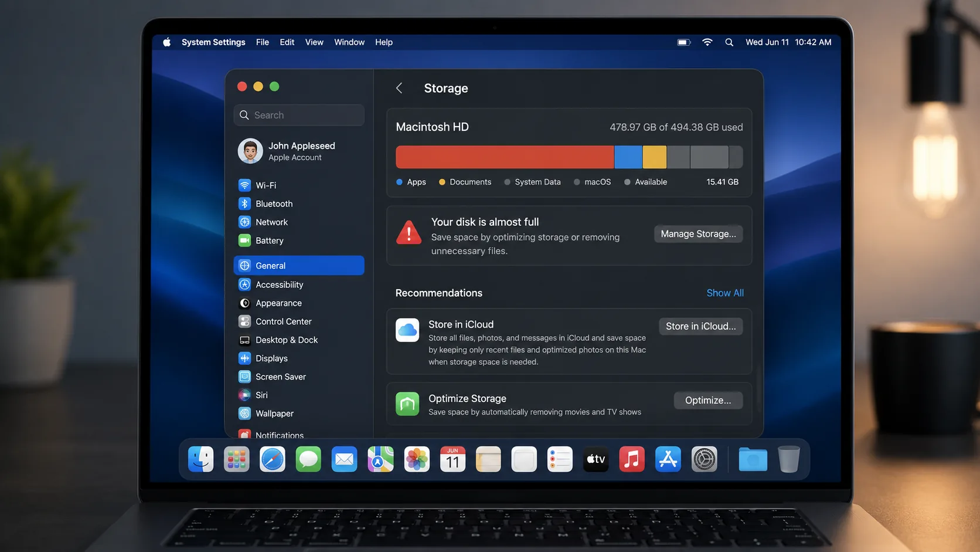Open the System Settings menu
980x552 pixels.
(x=213, y=42)
